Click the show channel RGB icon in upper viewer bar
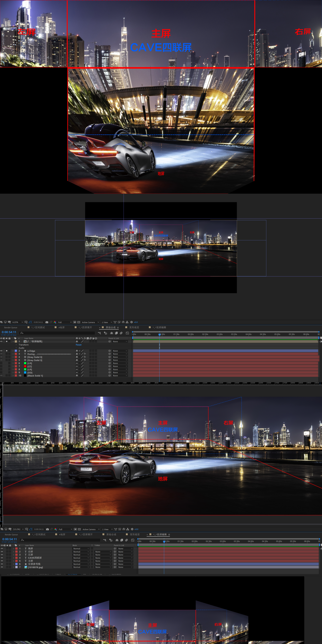322x644 pixels. 55,322
